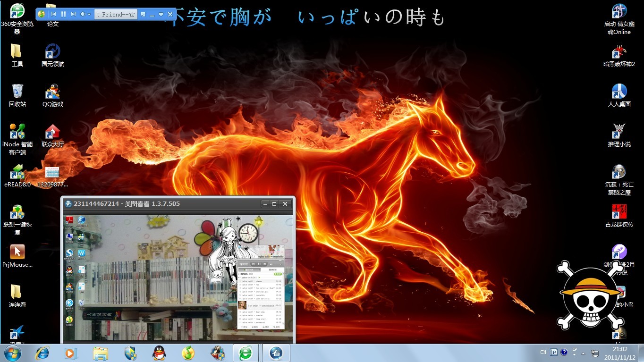Screen dimensions: 644x362
Task: Open the 国元领航 desktop shortcut
Action: pos(53,55)
